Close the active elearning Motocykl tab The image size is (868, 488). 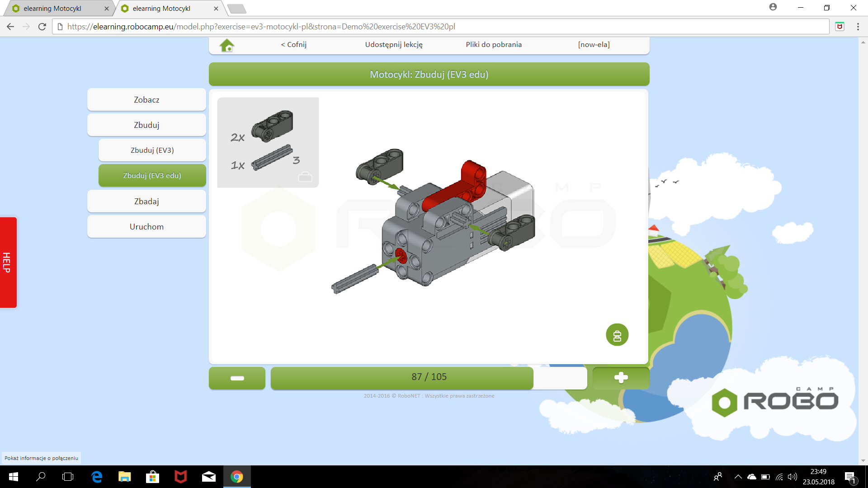216,9
